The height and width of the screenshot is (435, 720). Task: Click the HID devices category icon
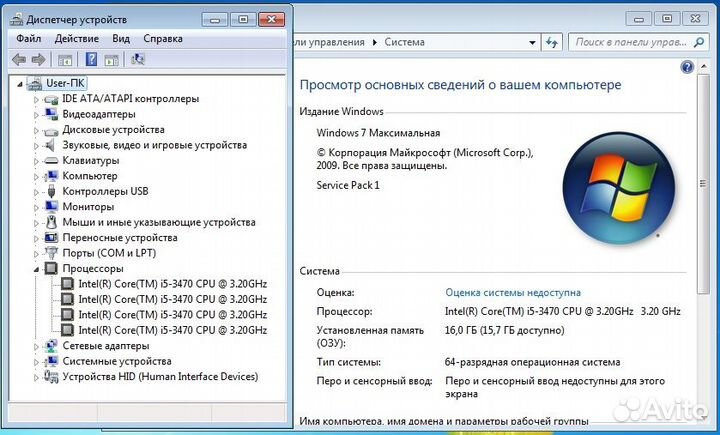51,377
